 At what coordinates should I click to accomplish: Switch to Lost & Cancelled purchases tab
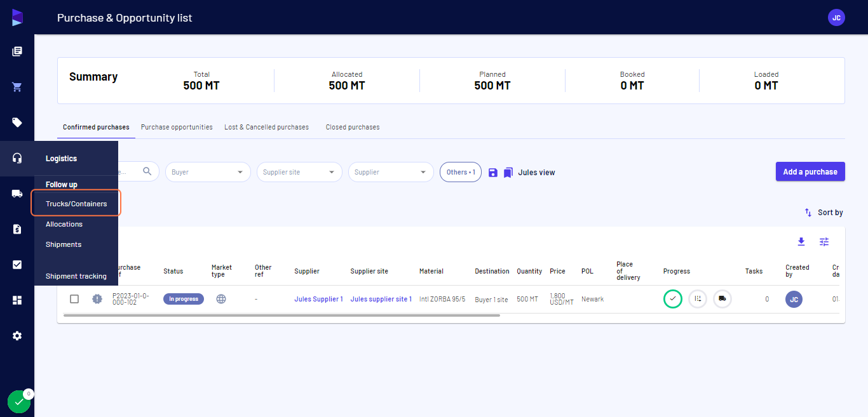[266, 127]
